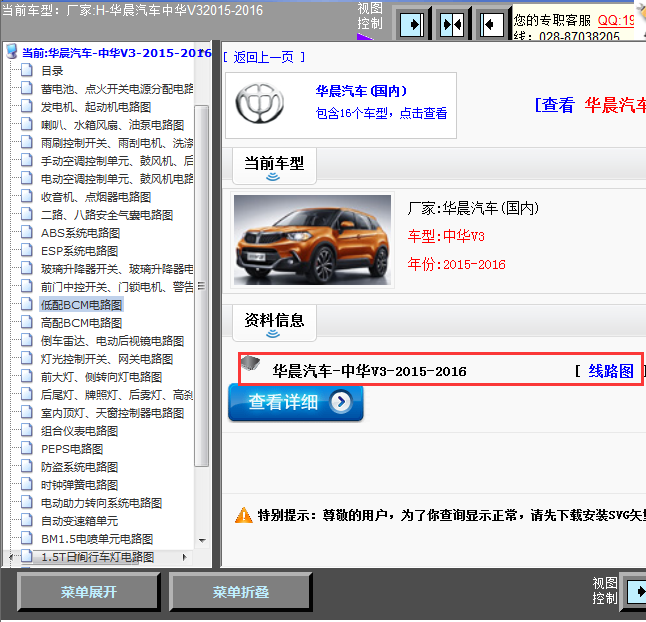Viewport: 646px width, 622px height.
Task: Click the QQ customer service link
Action: [616, 20]
